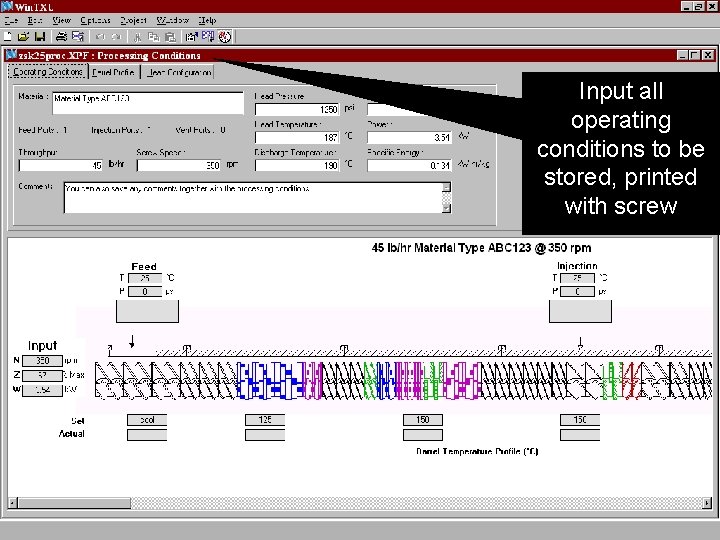
Task: Click the Screw Speed rpm field
Action: [x=179, y=165]
